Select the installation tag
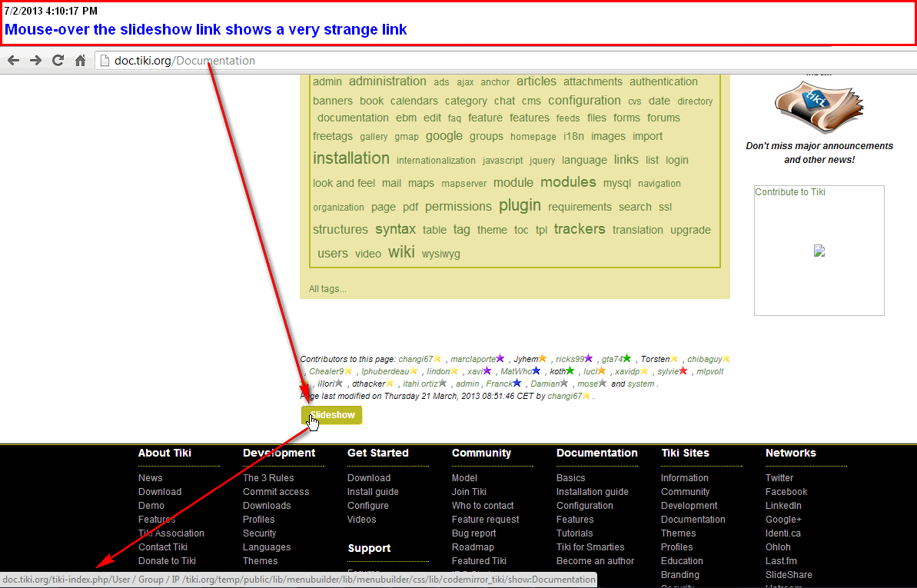This screenshot has height=588, width=917. pos(351,158)
